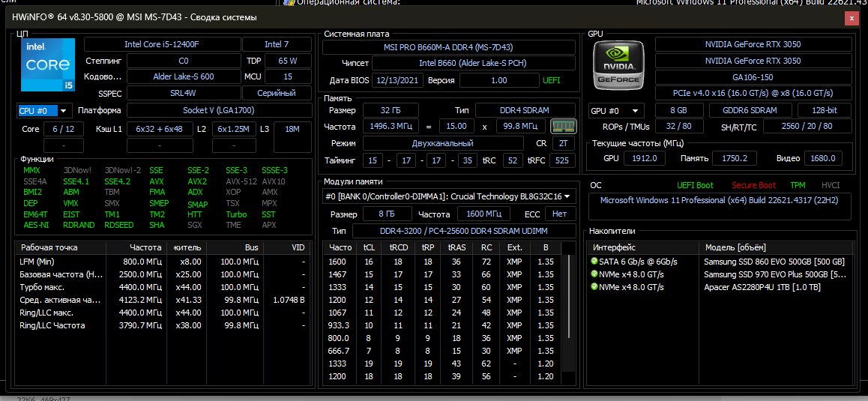
Task: Click the Ring/LLC Частота row
Action: click(x=163, y=325)
